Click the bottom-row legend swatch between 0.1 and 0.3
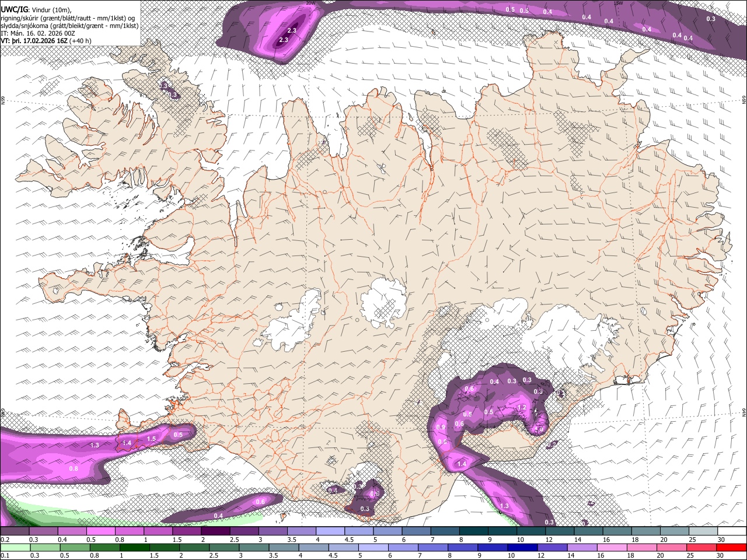This screenshot has width=747, height=560. (x=15, y=547)
